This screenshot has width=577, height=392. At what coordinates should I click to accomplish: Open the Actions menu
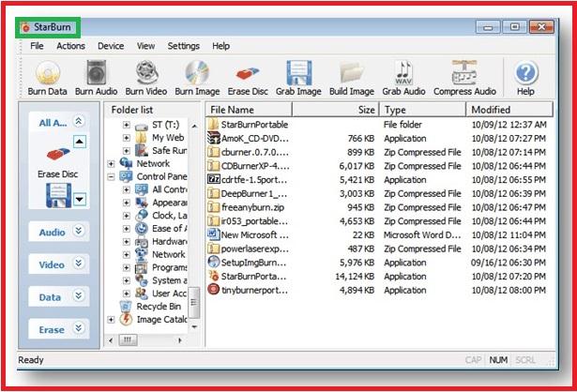(x=70, y=45)
